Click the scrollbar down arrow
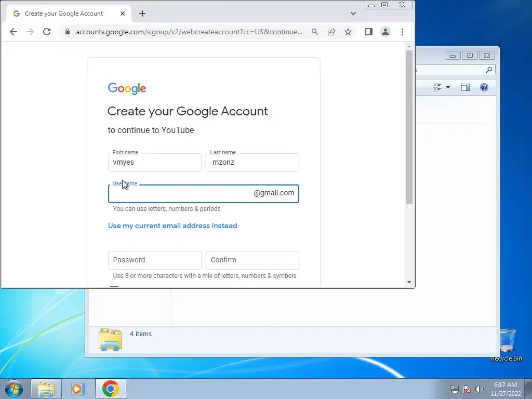Image resolution: width=532 pixels, height=399 pixels. [409, 282]
